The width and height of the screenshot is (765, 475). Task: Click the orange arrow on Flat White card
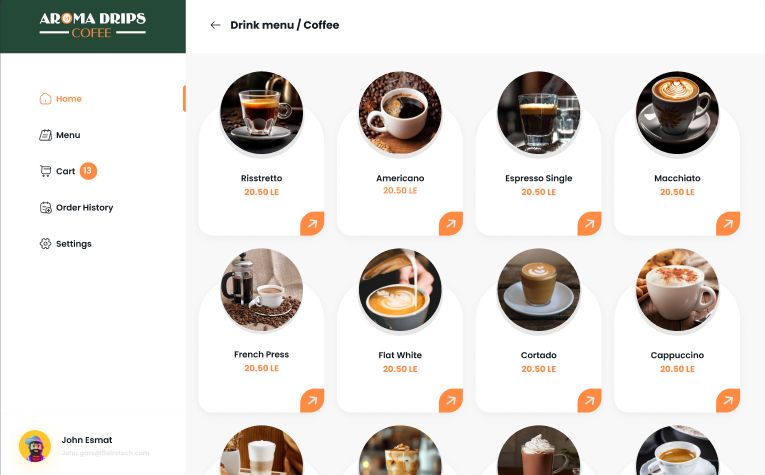(451, 400)
